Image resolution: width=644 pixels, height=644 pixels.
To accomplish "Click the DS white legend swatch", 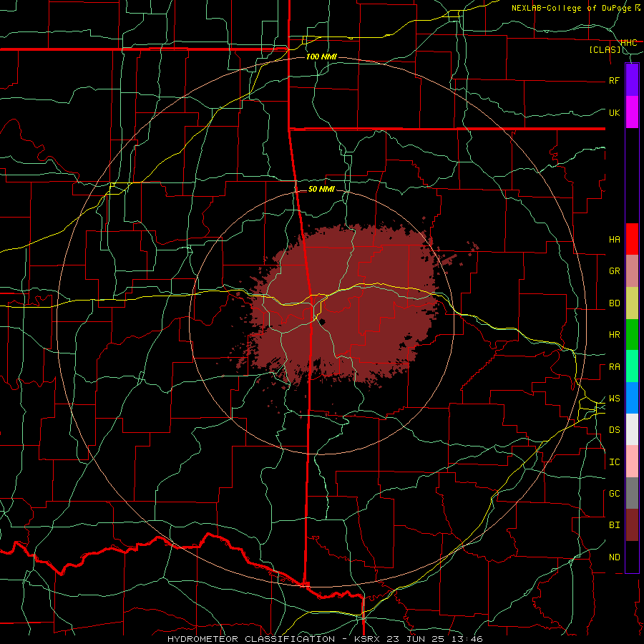I will click(x=632, y=429).
